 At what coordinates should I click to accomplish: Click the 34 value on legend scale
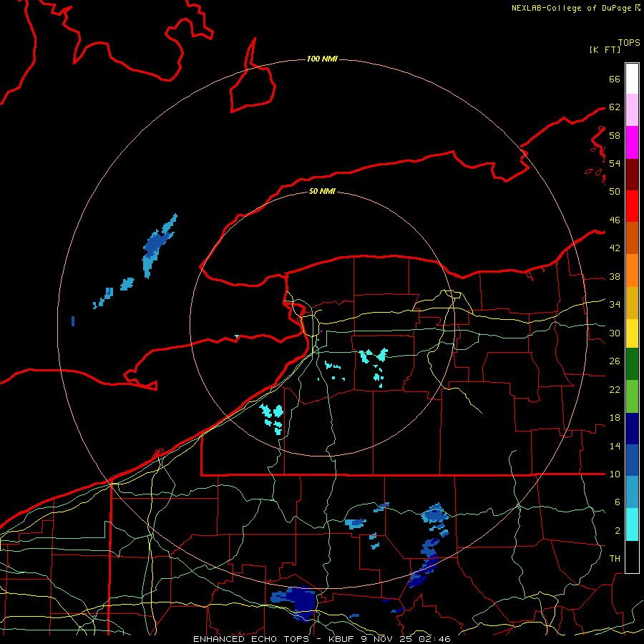click(615, 304)
